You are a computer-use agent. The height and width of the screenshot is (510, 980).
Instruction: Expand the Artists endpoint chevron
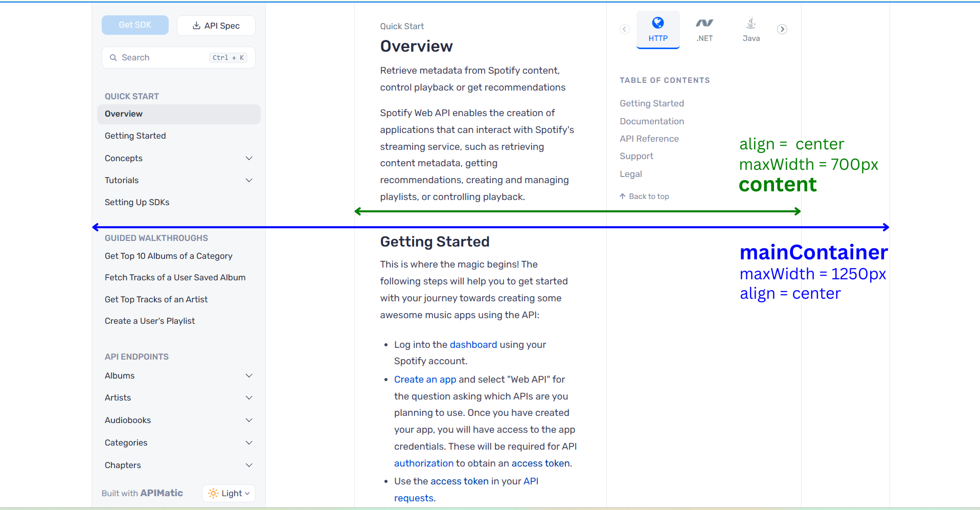pos(249,398)
